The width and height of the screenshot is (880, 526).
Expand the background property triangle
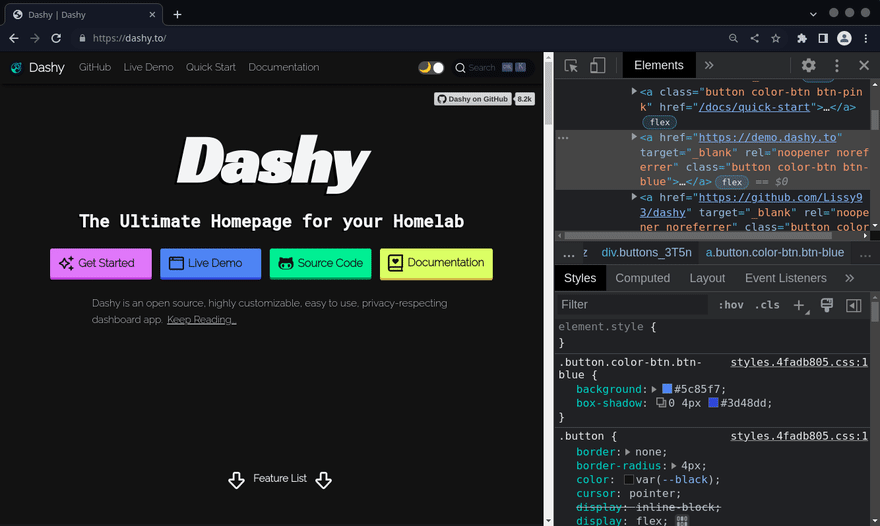pyautogui.click(x=654, y=389)
